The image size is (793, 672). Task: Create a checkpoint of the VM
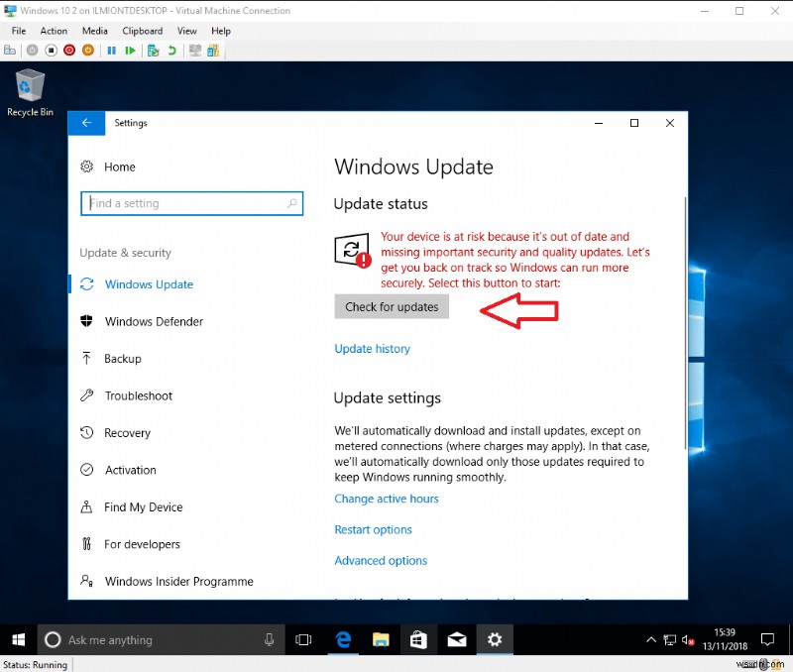pos(151,50)
